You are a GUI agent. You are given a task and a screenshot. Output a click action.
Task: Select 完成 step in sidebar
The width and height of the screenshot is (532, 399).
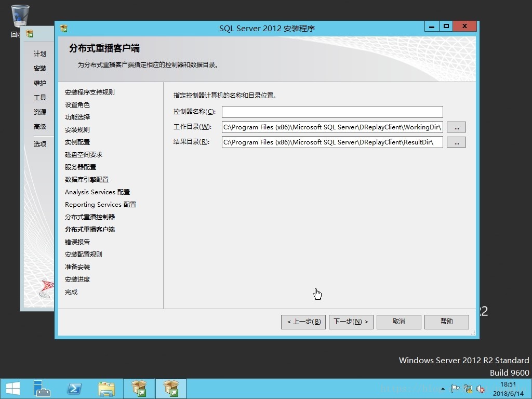click(71, 292)
